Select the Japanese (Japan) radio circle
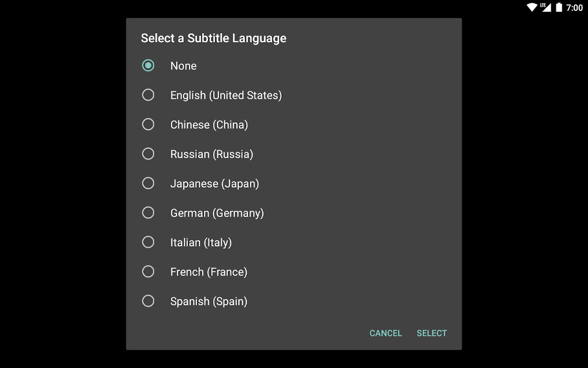Screen dimensions: 588x368 148,183
